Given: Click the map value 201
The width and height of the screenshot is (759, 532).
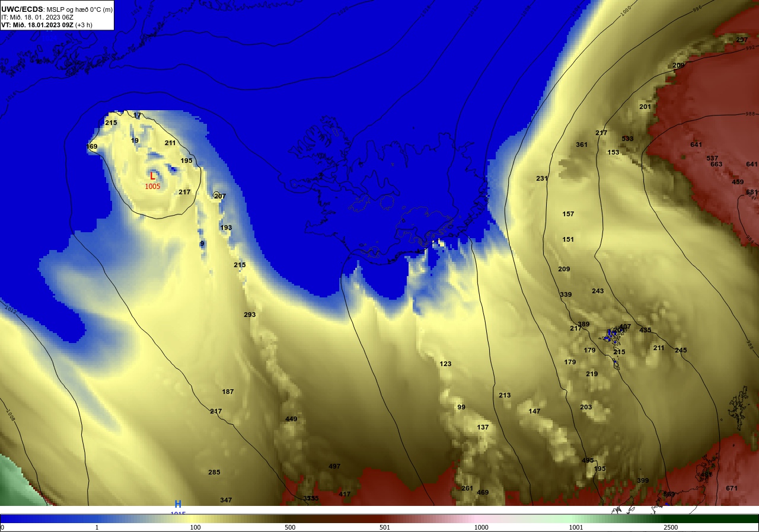Looking at the screenshot, I should coord(645,107).
